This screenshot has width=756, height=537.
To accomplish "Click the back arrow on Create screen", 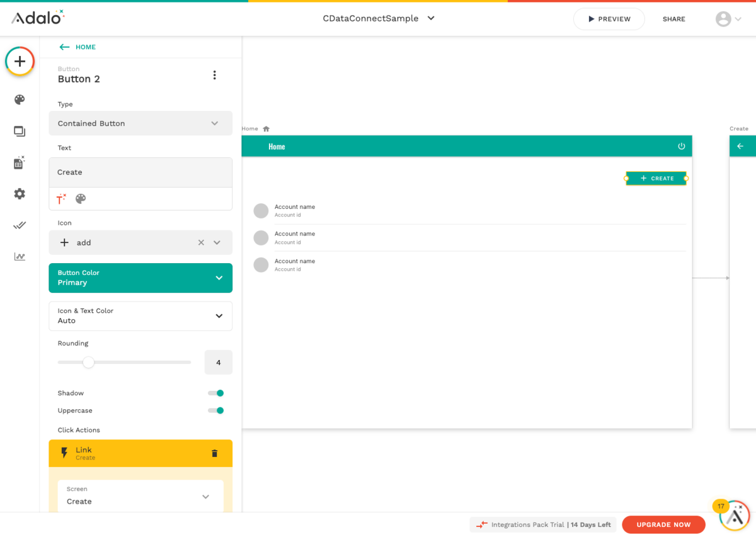I will (740, 146).
